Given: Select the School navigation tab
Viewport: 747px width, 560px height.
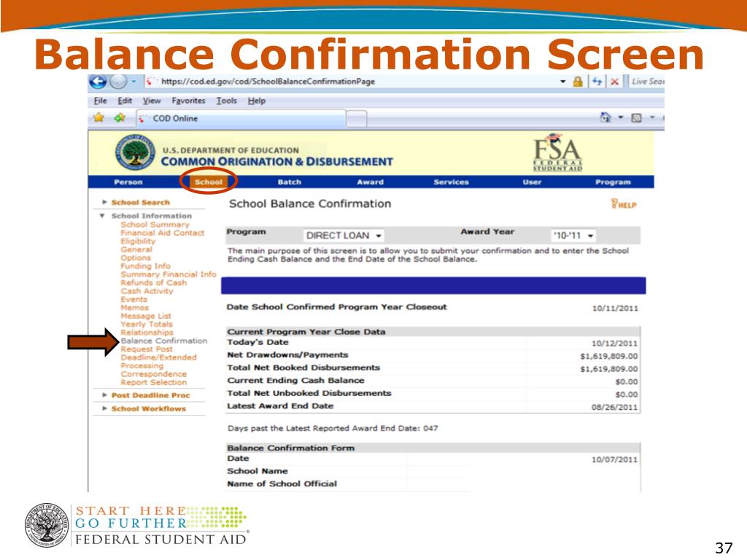Looking at the screenshot, I should point(208,182).
